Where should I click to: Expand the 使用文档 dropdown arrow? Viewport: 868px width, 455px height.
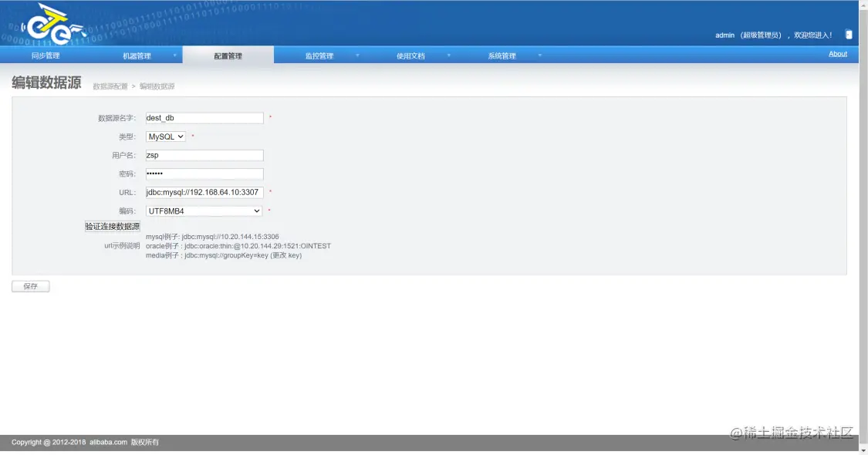click(x=449, y=56)
